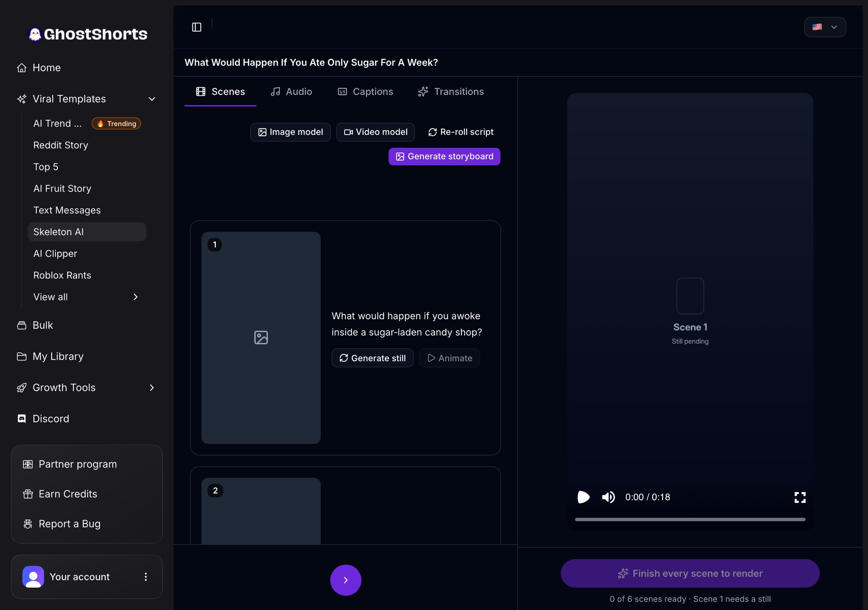Click the scene 1 Animate button

point(449,358)
